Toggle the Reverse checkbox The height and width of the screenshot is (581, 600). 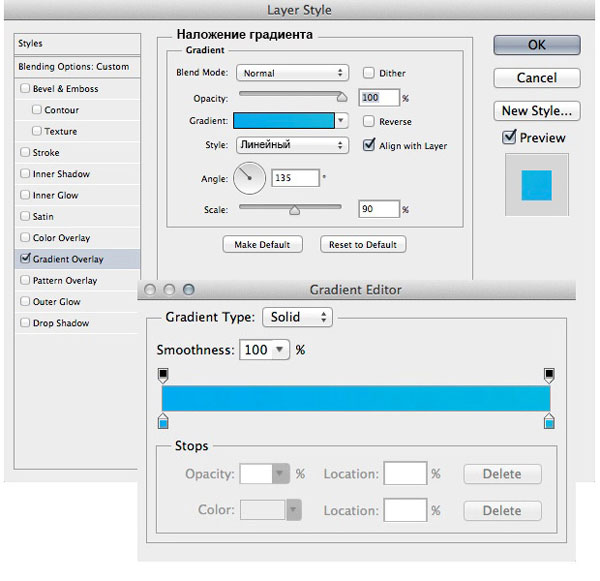[x=368, y=121]
